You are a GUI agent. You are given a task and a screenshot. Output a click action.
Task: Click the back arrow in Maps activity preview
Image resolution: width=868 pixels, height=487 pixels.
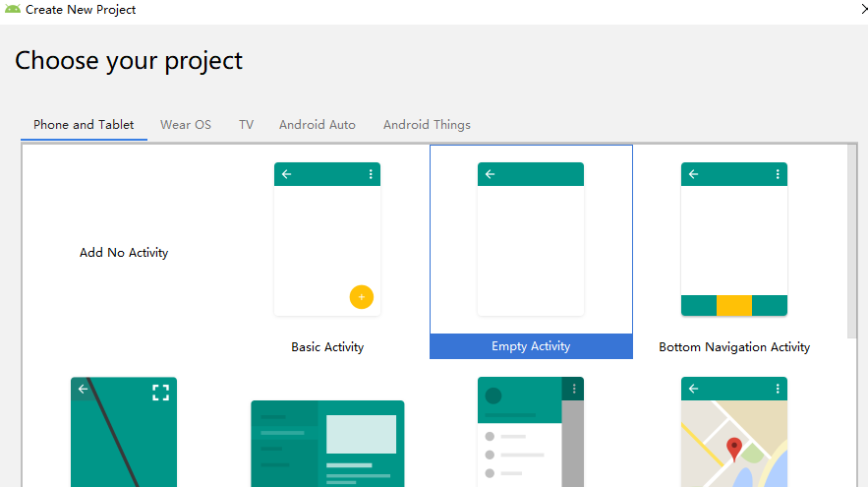coord(693,389)
